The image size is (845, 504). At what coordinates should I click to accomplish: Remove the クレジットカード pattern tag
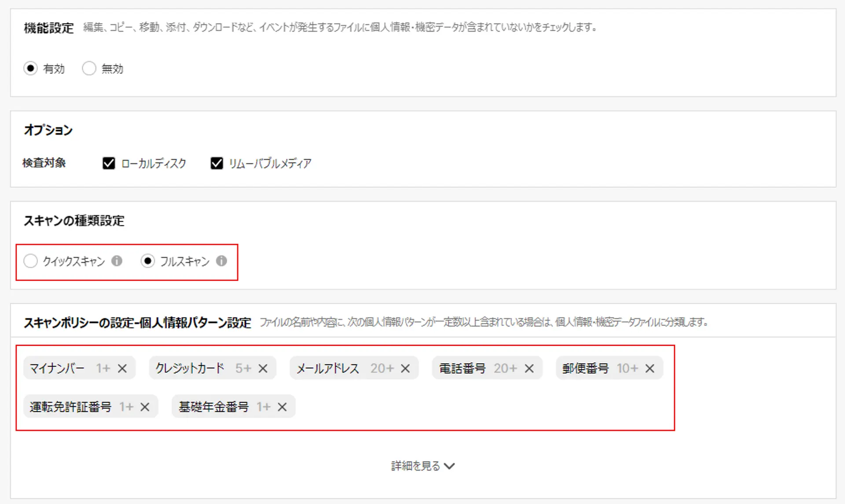tap(263, 368)
